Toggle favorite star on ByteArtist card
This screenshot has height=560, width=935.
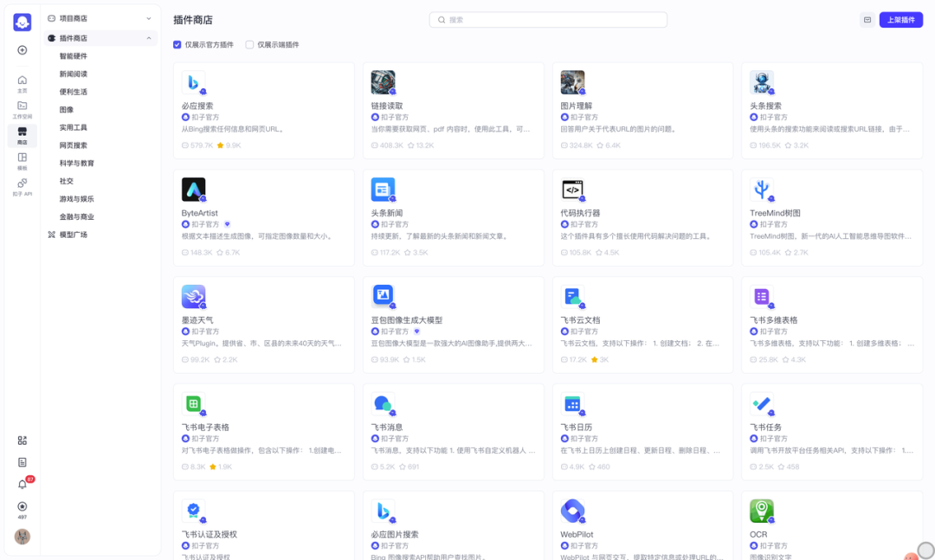(220, 253)
